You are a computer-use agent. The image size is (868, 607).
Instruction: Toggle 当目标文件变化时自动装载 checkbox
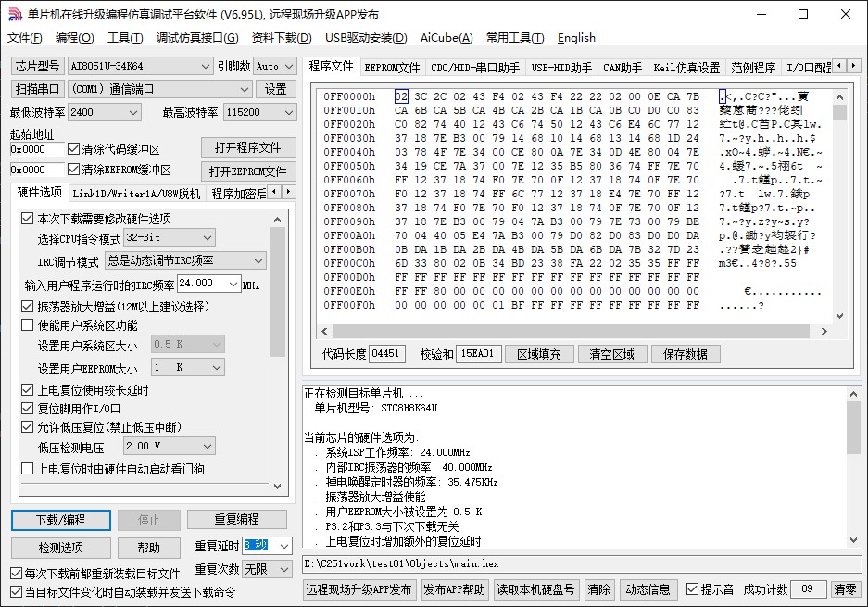tap(17, 592)
